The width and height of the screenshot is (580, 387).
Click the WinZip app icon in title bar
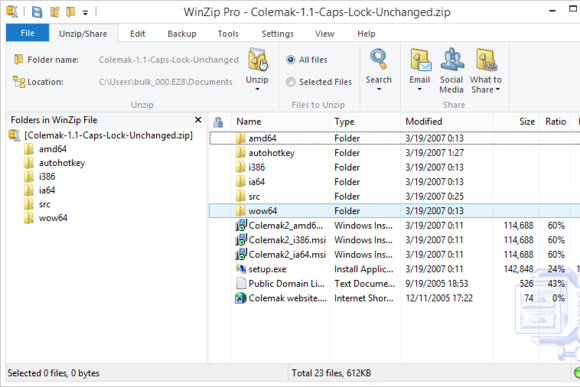tap(12, 11)
